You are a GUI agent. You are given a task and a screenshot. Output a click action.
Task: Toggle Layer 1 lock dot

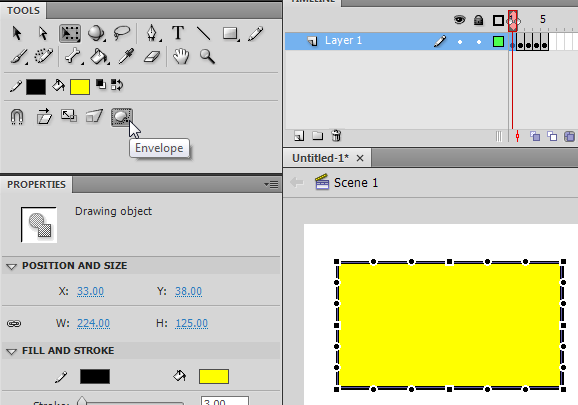pos(479,42)
